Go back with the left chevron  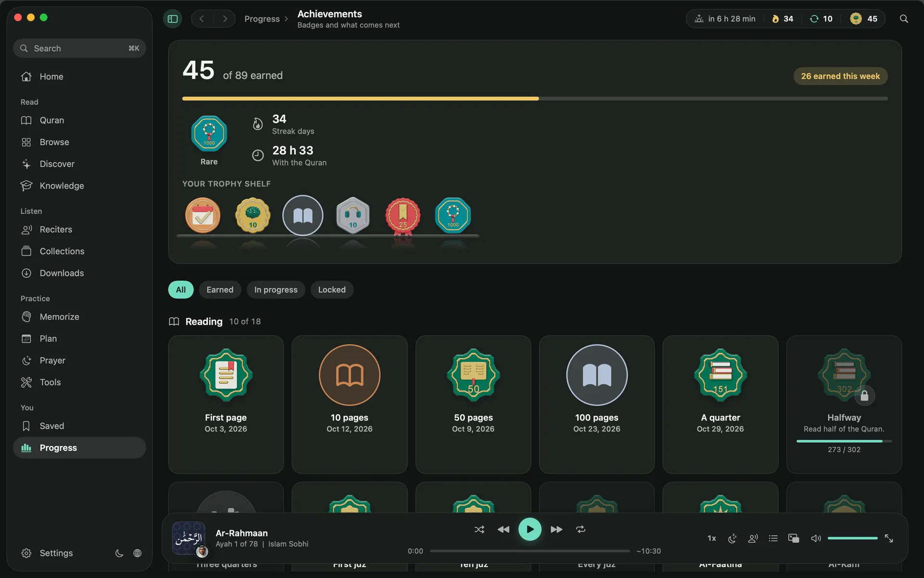pyautogui.click(x=202, y=19)
